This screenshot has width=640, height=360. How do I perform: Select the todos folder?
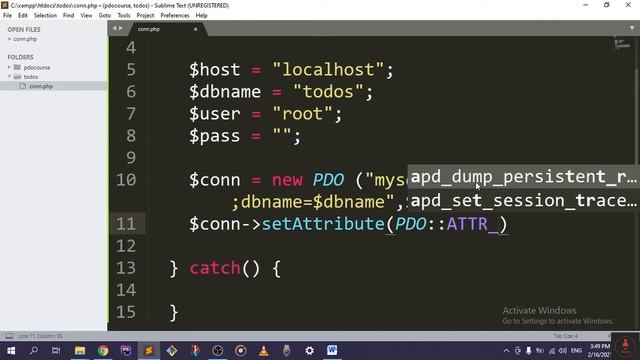(x=31, y=77)
